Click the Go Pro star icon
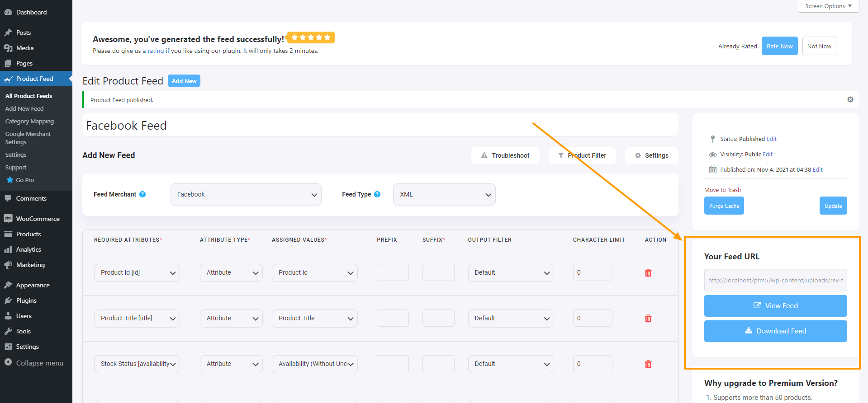The width and height of the screenshot is (868, 403). point(10,180)
